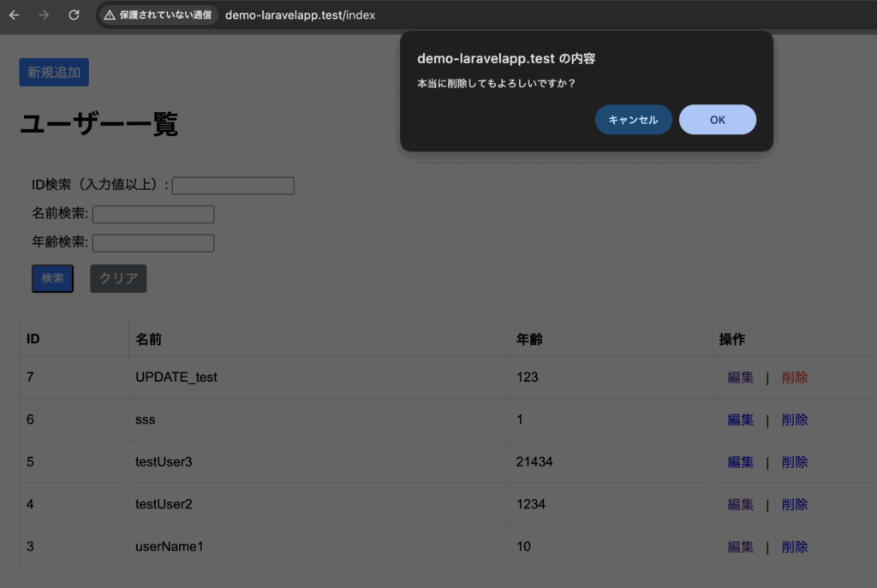
Task: Edit the user named sss
Action: click(x=740, y=419)
